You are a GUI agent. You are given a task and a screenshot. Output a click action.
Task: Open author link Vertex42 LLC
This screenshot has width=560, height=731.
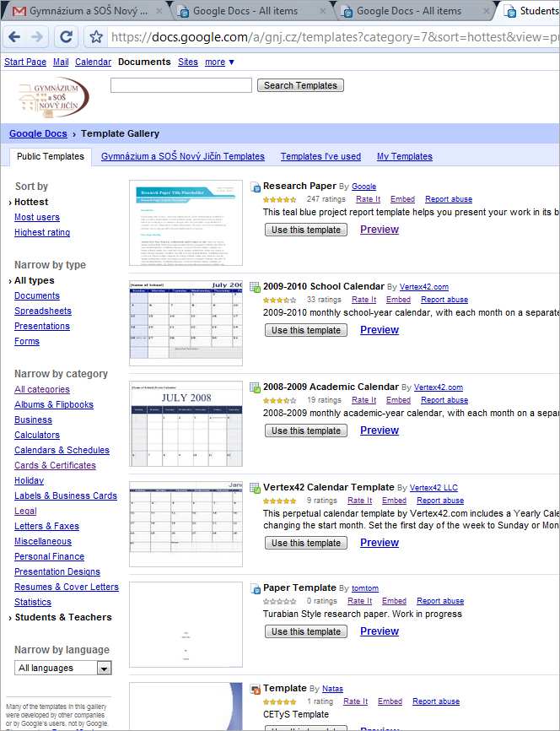(x=433, y=488)
